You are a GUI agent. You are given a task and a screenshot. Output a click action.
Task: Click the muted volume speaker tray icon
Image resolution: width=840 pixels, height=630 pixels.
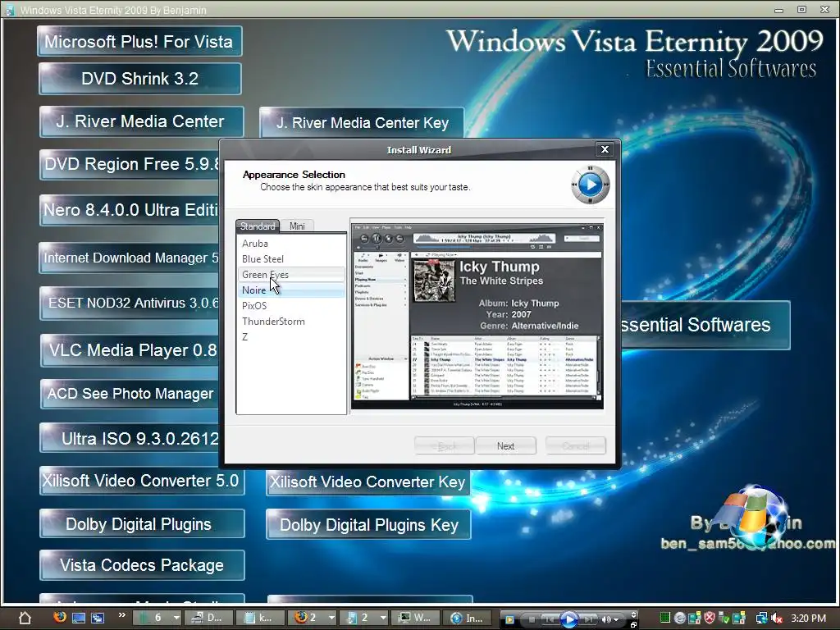[x=777, y=619]
